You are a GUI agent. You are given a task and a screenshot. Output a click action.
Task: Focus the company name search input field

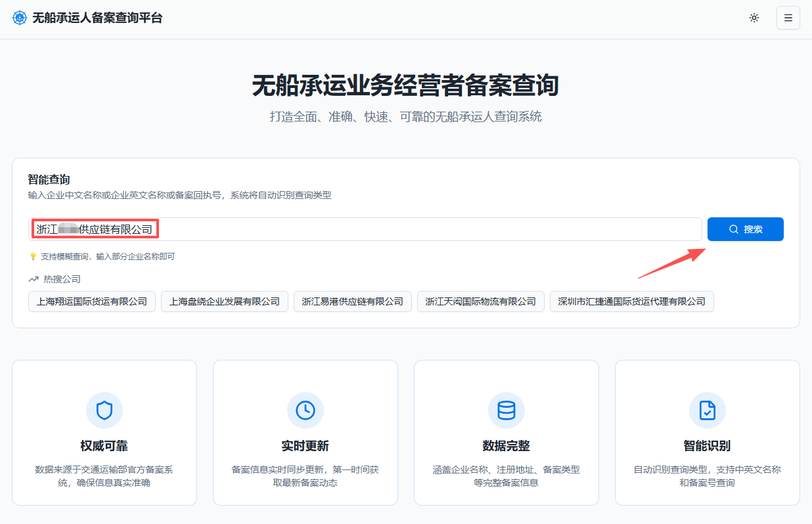(x=365, y=229)
